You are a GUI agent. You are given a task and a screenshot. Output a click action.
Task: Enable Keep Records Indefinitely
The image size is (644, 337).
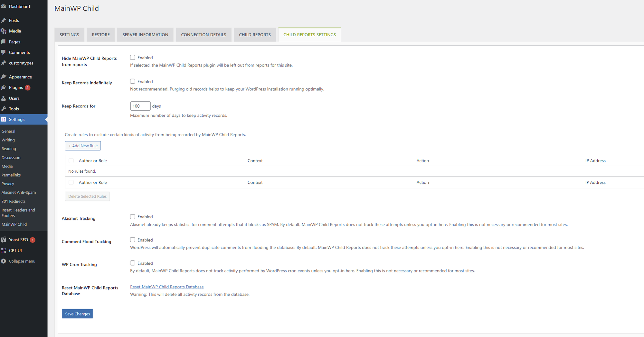tap(132, 81)
